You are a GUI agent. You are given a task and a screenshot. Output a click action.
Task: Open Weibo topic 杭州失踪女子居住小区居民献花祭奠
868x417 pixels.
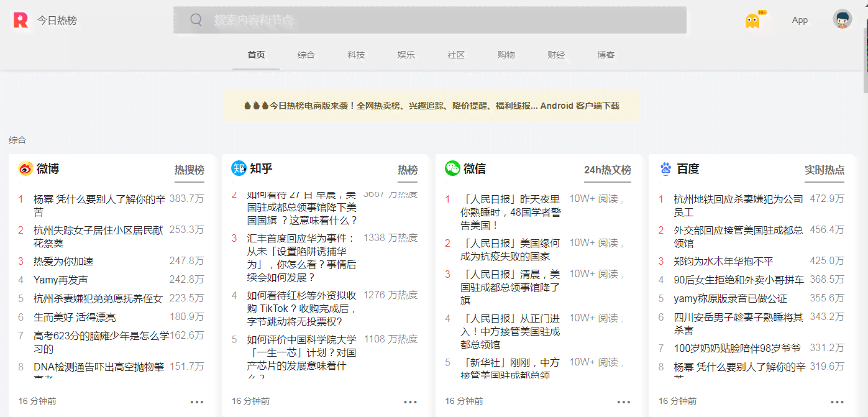(x=98, y=236)
